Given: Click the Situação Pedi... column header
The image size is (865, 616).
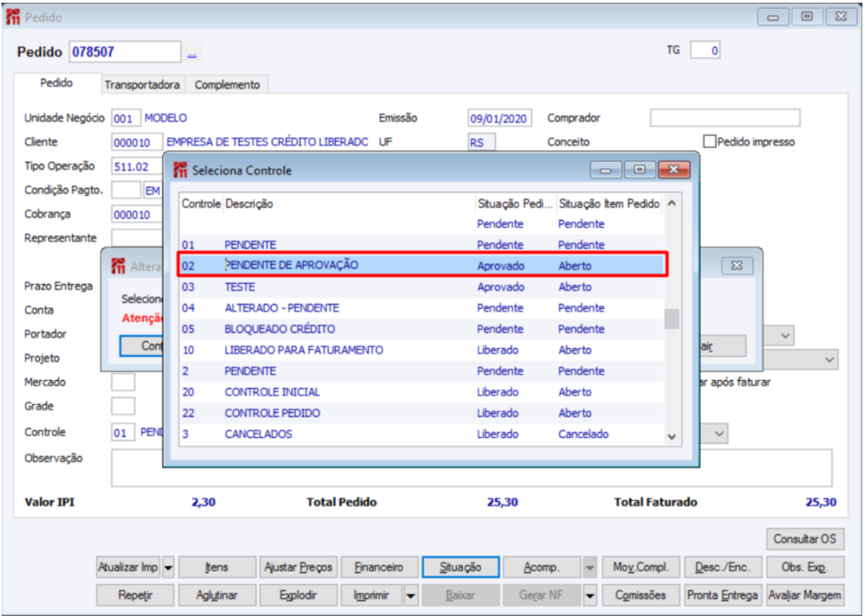Looking at the screenshot, I should tap(515, 204).
